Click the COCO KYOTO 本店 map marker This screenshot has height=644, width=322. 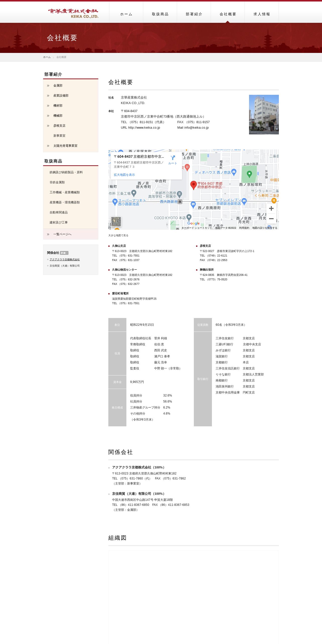pyautogui.click(x=189, y=217)
